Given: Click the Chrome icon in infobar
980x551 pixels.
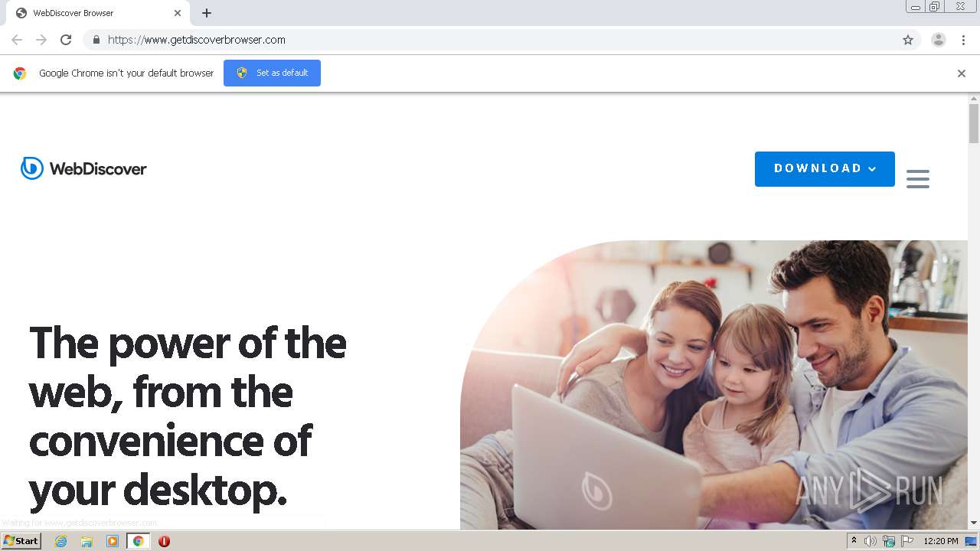Looking at the screenshot, I should click(x=20, y=73).
